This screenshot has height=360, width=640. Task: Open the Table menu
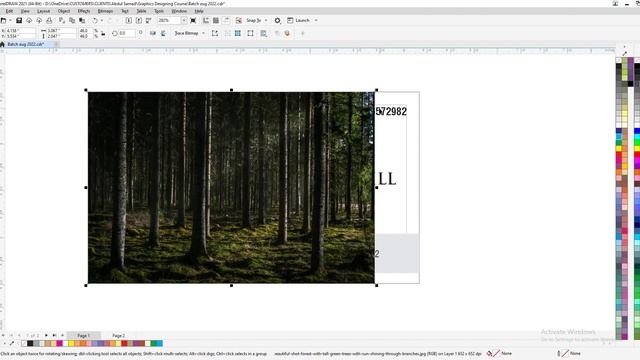[x=141, y=11]
